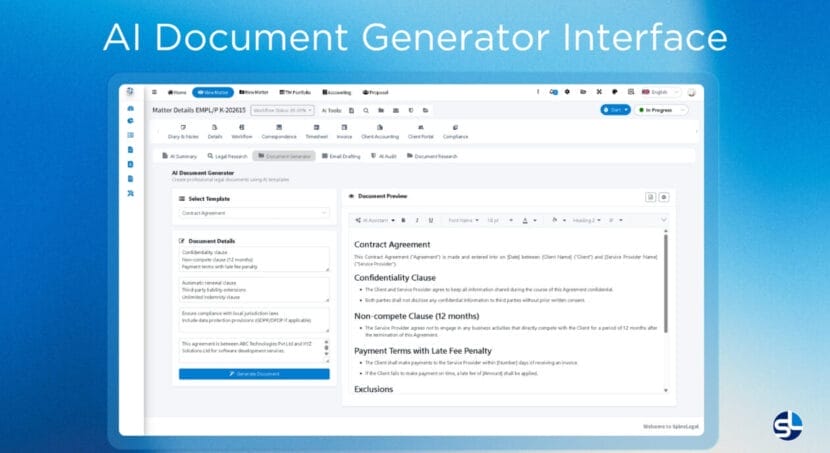Screen dimensions: 830x453
Task: Open the English language dropdown
Action: tap(661, 92)
